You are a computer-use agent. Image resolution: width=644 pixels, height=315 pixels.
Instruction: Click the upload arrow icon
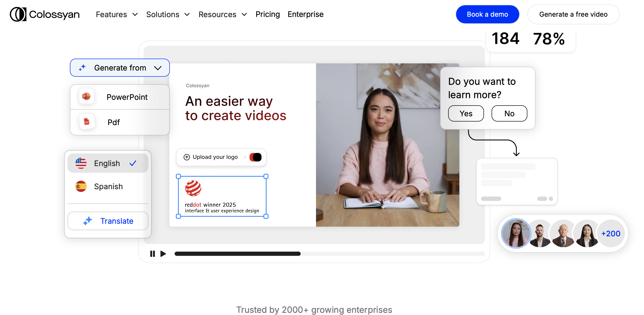(187, 157)
